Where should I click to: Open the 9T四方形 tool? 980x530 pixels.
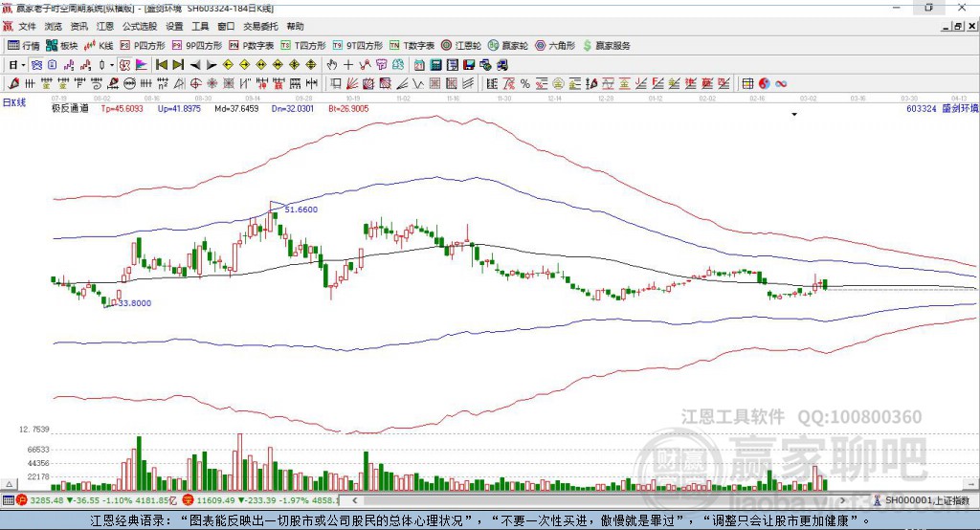(358, 46)
